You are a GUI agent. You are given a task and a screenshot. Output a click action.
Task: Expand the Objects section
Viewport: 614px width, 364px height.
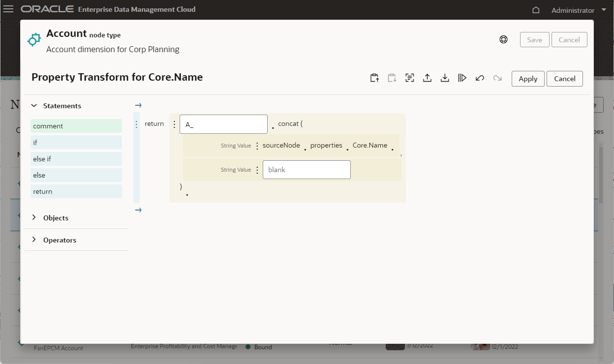tap(34, 217)
